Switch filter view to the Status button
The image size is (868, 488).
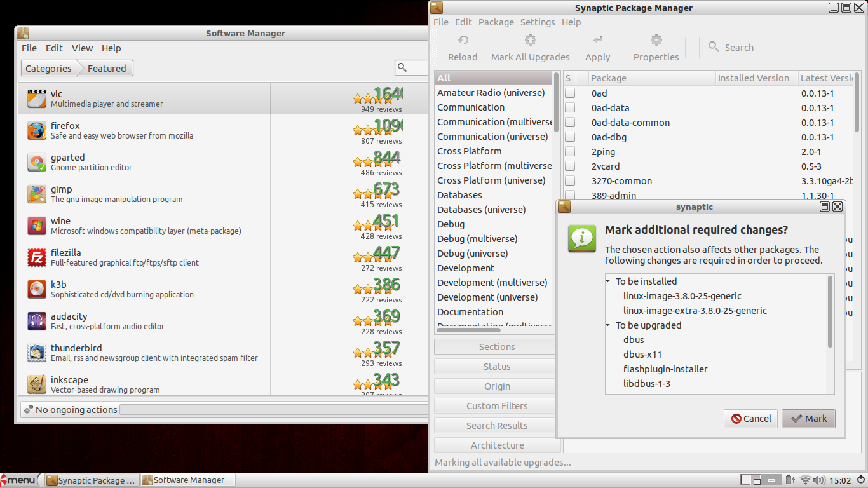click(496, 367)
